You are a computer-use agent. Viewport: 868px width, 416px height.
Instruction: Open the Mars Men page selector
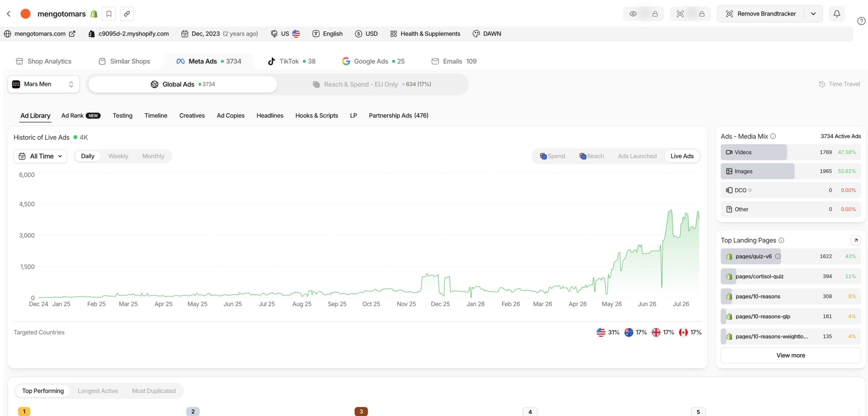coord(43,84)
